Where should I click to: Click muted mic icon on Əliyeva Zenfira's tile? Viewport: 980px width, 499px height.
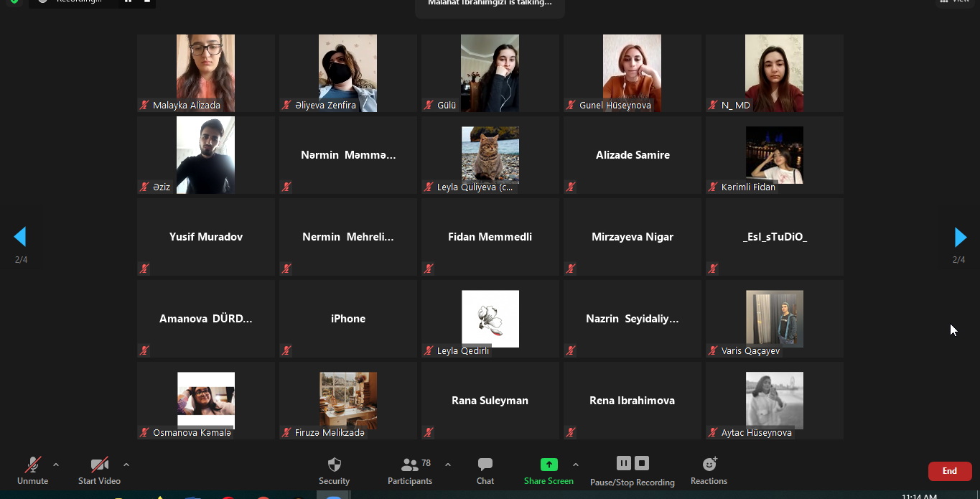click(286, 105)
